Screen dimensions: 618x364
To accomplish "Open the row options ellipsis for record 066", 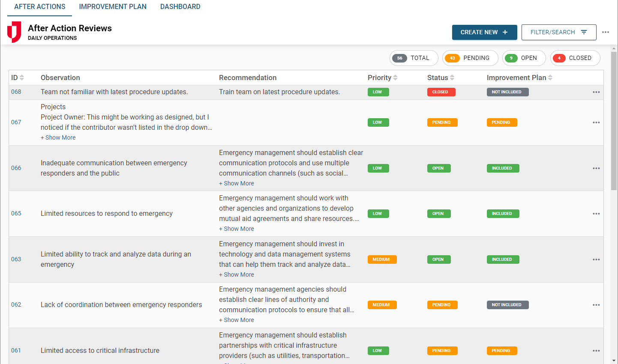I will click(x=596, y=168).
